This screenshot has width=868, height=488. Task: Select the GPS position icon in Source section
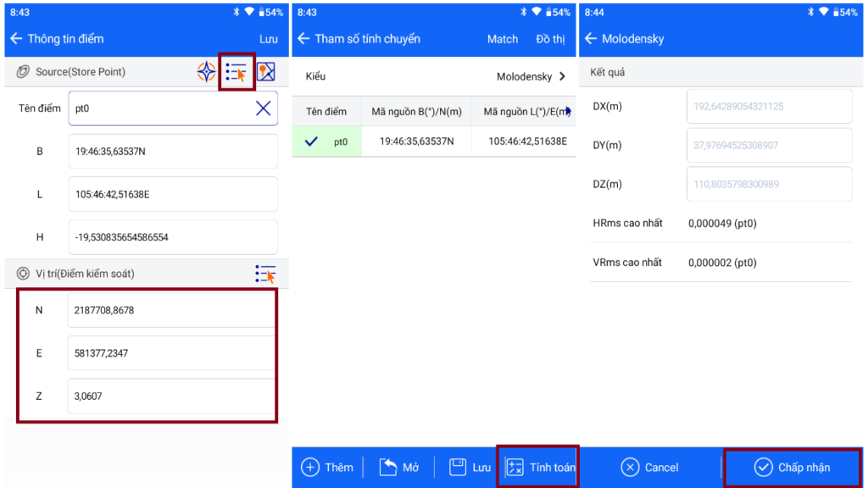click(x=206, y=71)
